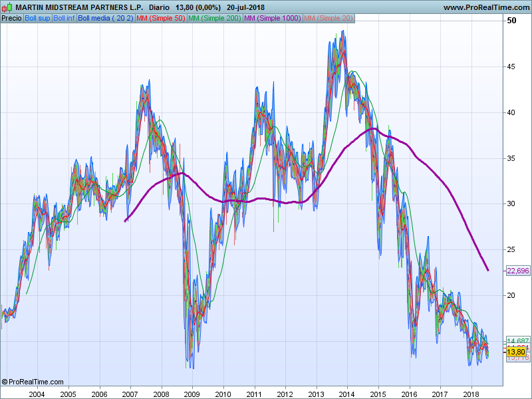
Task: Click the 40 price axis label
Action: pyautogui.click(x=511, y=112)
